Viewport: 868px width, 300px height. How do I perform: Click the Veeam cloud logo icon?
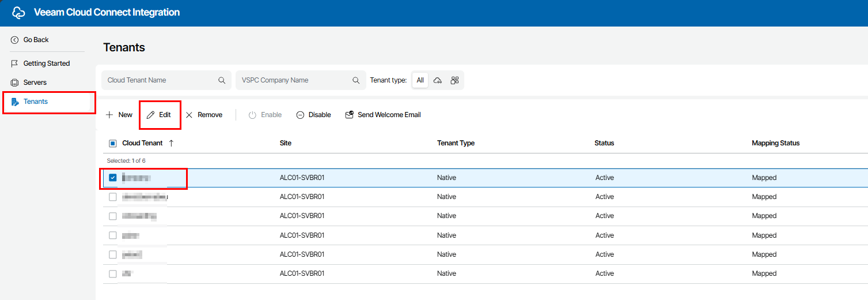pyautogui.click(x=19, y=12)
